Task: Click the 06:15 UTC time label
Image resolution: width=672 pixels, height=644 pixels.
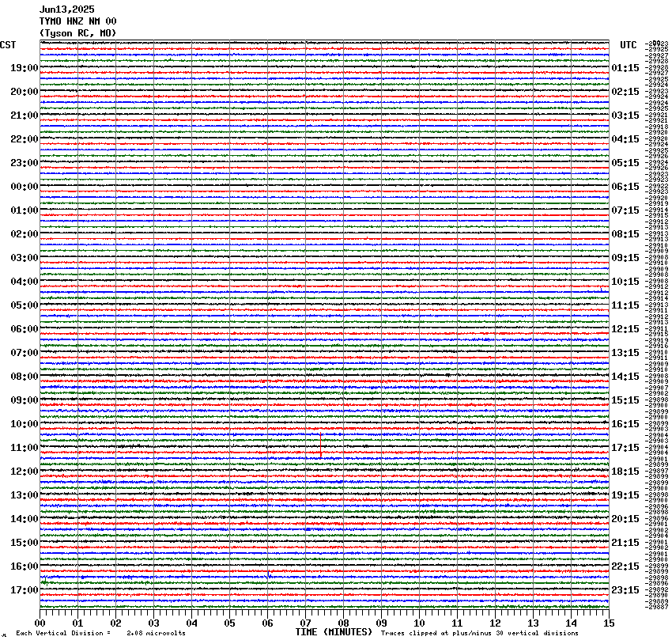Action: 625,187
